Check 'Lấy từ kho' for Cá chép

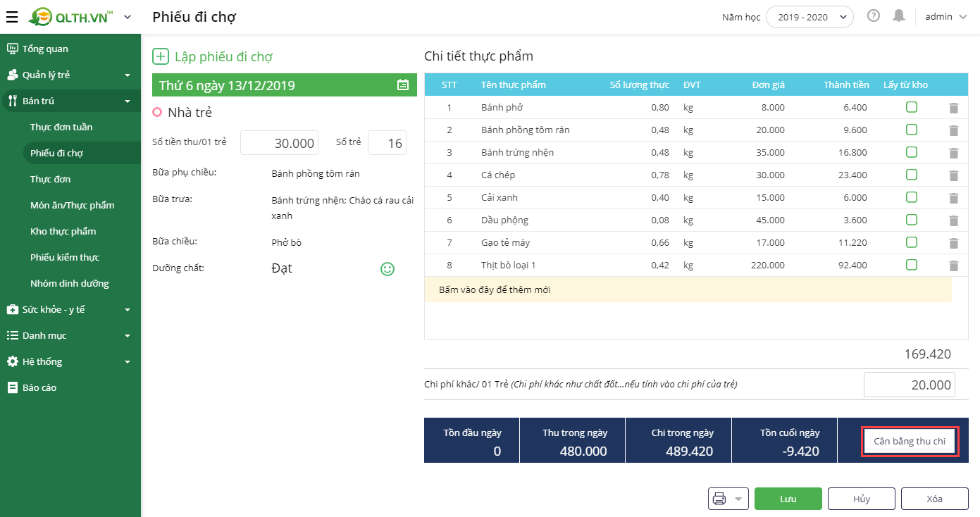[x=911, y=175]
